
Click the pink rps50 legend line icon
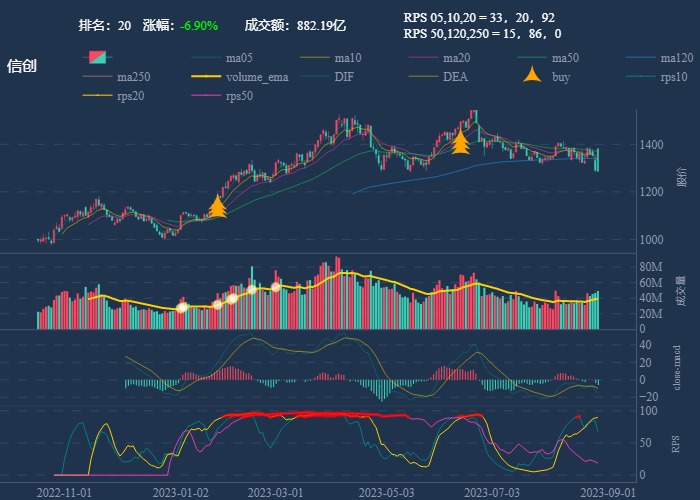206,96
